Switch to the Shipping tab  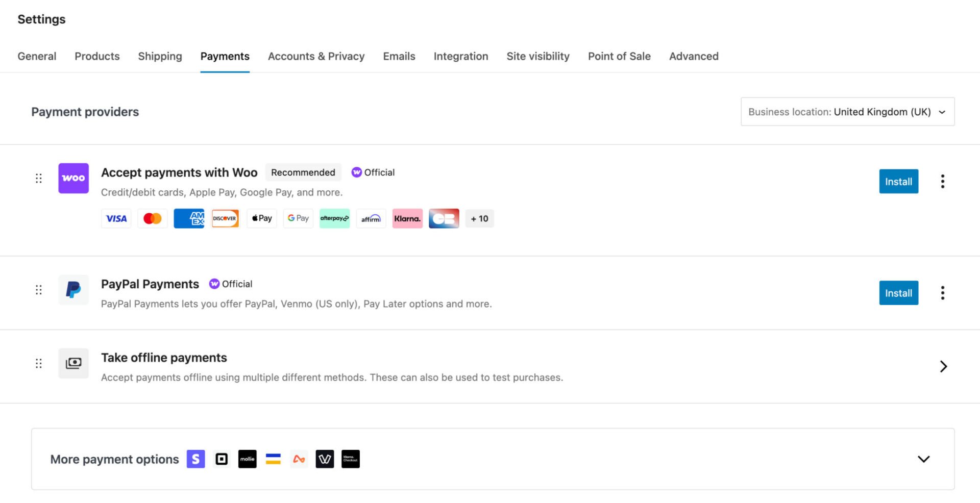[x=160, y=56]
